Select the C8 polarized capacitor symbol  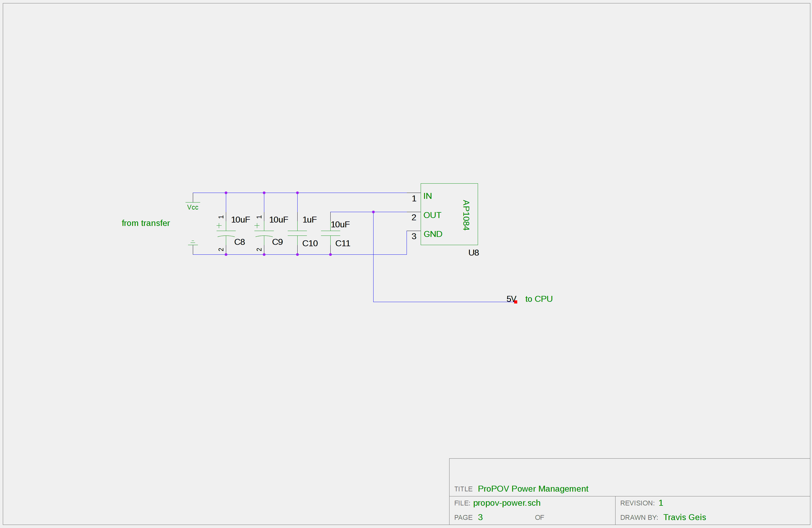click(226, 234)
